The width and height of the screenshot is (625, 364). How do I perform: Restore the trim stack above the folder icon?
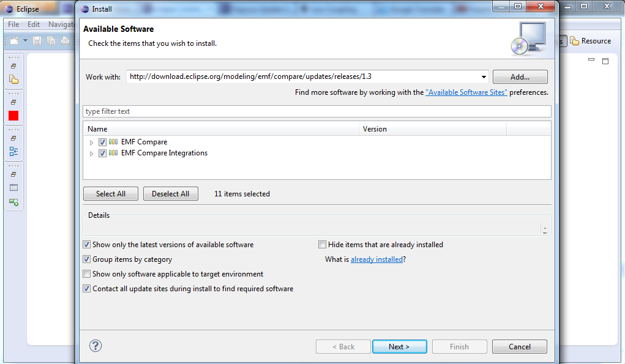pos(13,66)
